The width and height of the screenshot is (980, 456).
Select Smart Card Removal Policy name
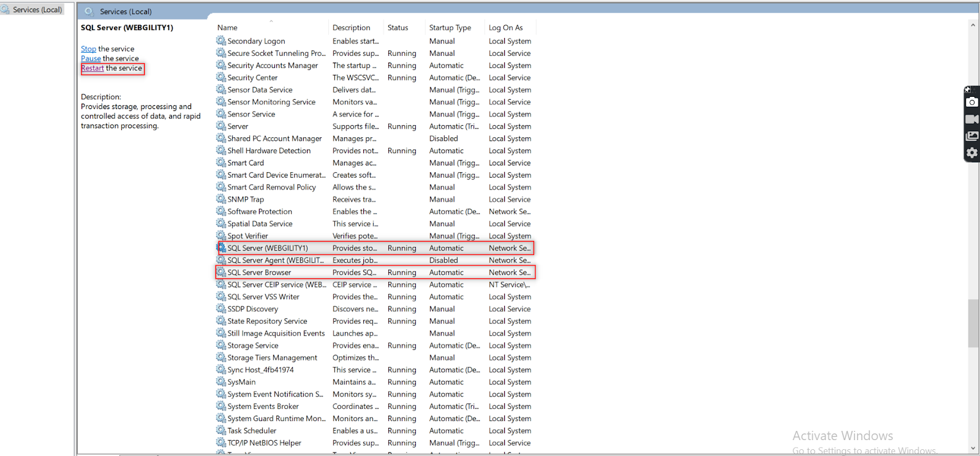(271, 188)
